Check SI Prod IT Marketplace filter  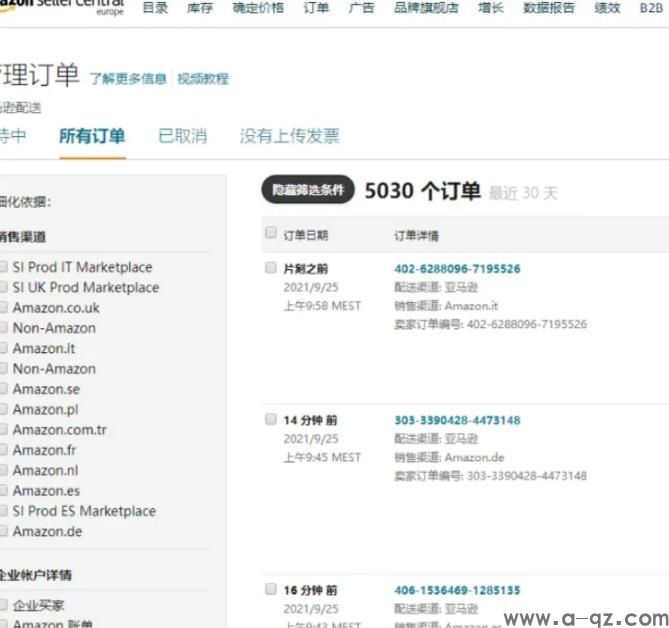tap(3, 267)
